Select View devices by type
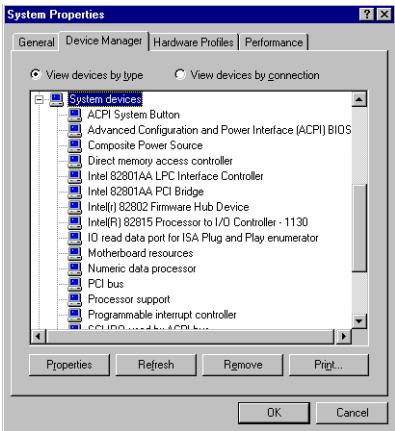 tap(86, 75)
